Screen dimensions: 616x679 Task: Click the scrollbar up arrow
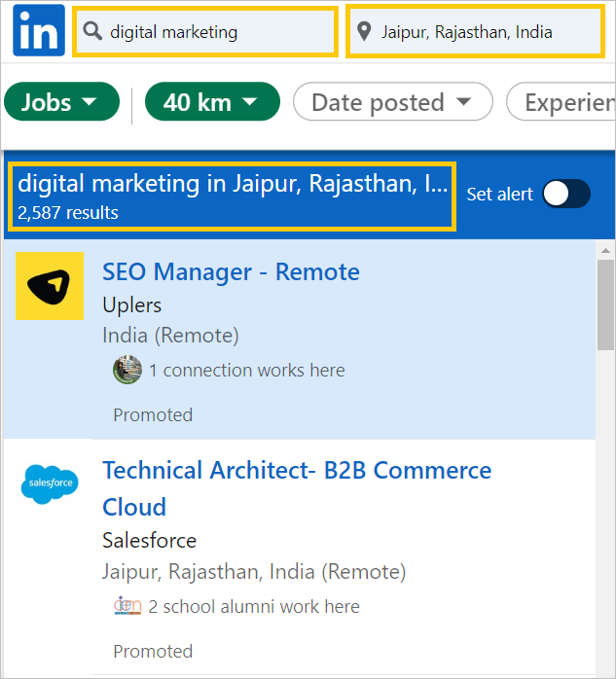coord(605,251)
